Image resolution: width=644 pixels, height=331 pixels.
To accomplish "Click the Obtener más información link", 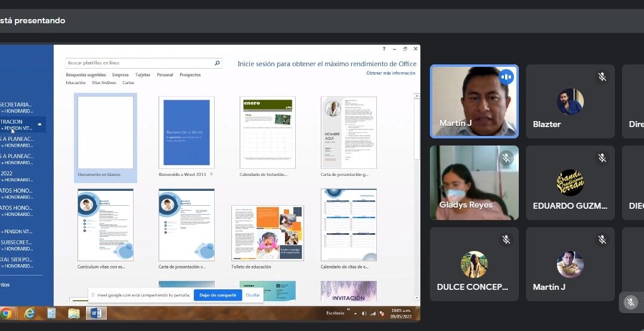I will tap(391, 73).
